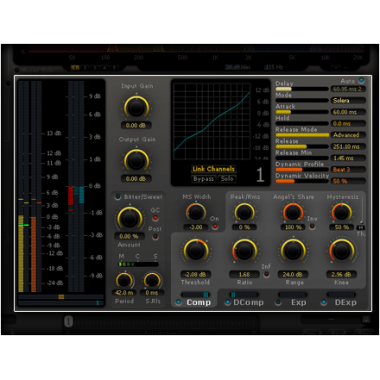The height and width of the screenshot is (380, 380).
Task: Enable the DComp section power LED
Action: 228,302
